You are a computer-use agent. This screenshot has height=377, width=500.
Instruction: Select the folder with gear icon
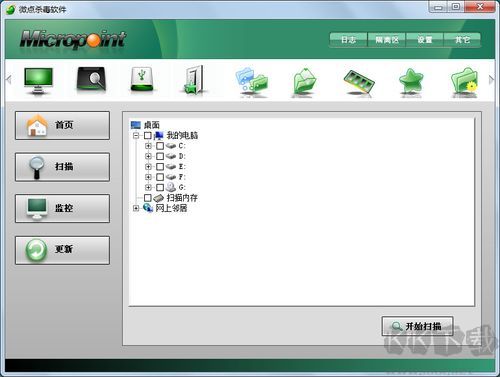pos(464,81)
